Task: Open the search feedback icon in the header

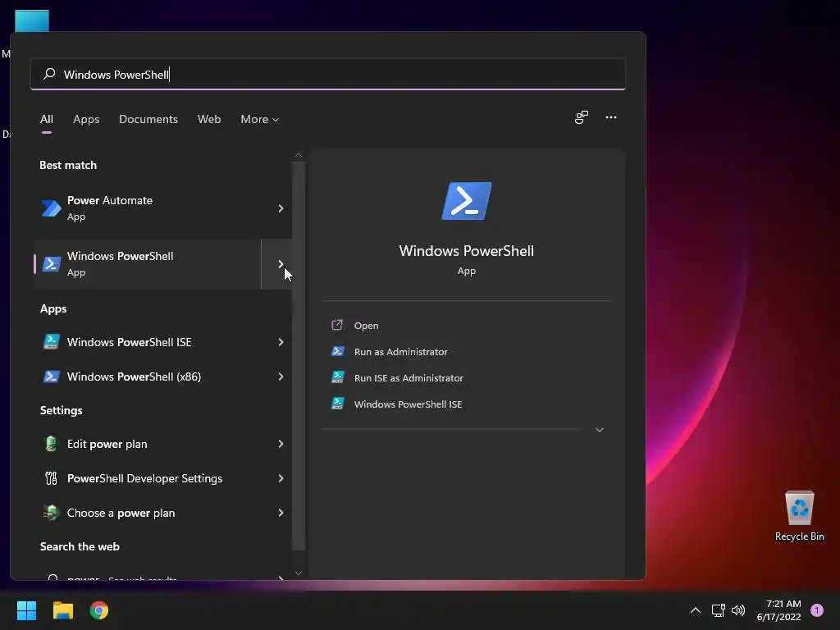Action: 582,117
